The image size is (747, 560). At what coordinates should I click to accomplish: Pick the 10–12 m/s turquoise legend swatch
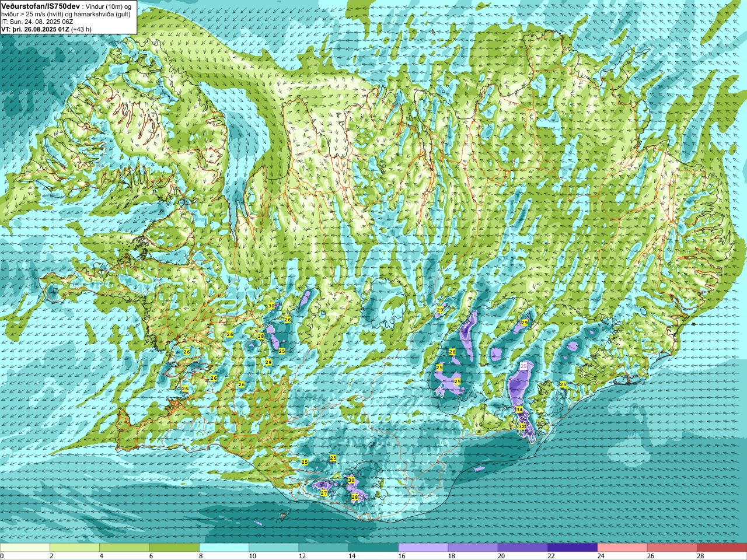pyautogui.click(x=274, y=548)
